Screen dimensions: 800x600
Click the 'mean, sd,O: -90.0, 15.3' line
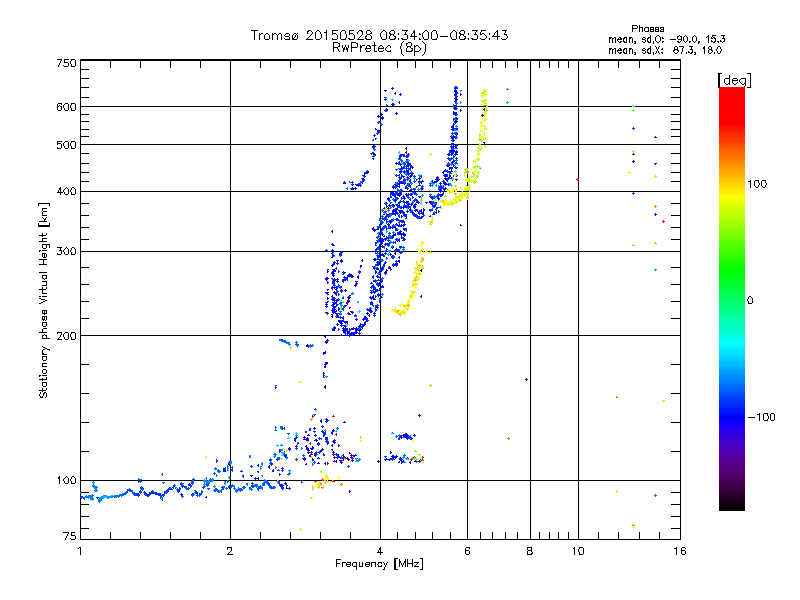point(666,39)
